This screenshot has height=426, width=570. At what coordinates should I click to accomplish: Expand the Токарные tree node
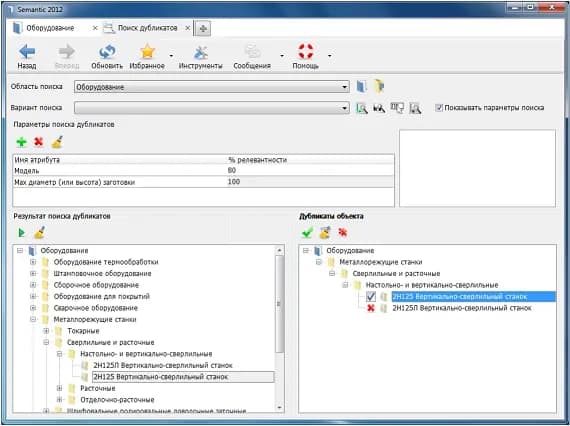tap(46, 331)
